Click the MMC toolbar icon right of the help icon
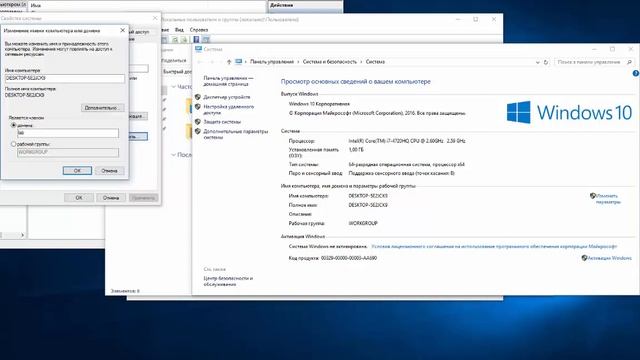The image size is (640, 360). point(206,40)
